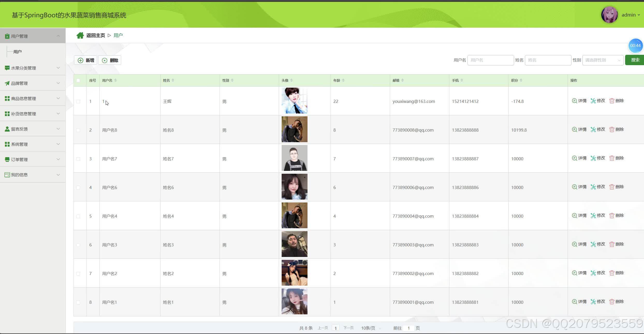Select the checkbox for row 用户名1
This screenshot has width=644, height=334.
(78, 302)
